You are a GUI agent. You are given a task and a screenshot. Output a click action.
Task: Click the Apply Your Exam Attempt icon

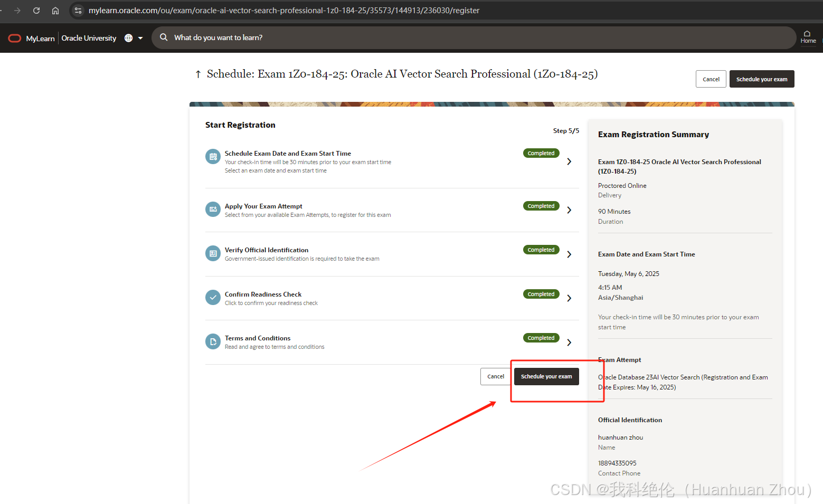tap(213, 210)
